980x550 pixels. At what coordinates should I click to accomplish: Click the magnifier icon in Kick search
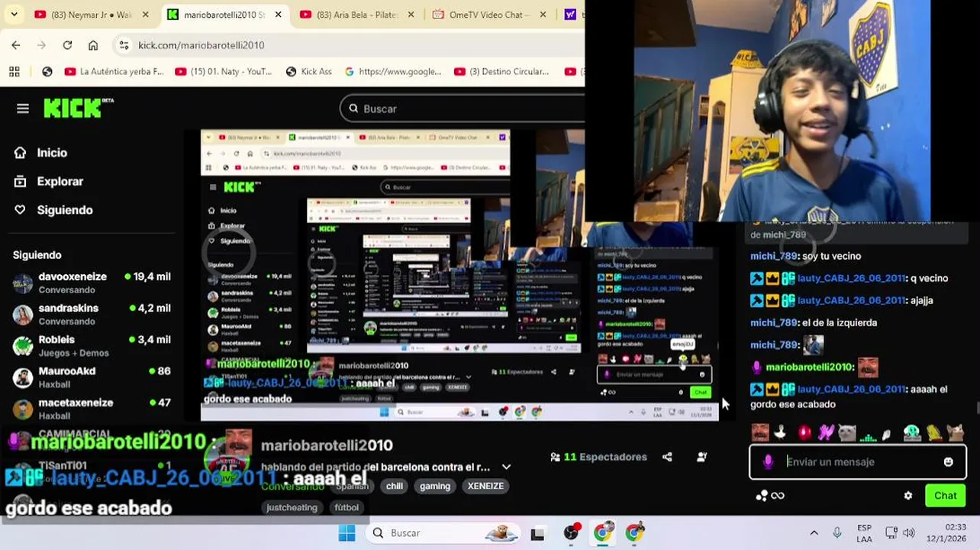[x=353, y=108]
